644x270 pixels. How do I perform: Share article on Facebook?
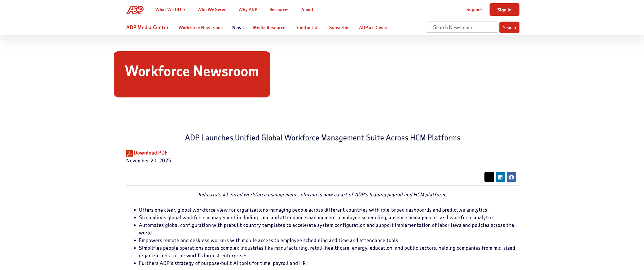tap(511, 177)
